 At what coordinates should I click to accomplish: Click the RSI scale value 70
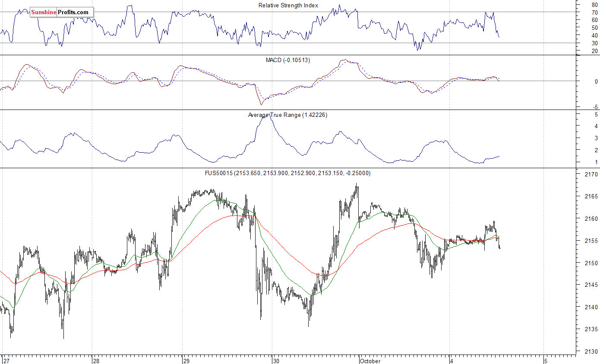(x=595, y=12)
